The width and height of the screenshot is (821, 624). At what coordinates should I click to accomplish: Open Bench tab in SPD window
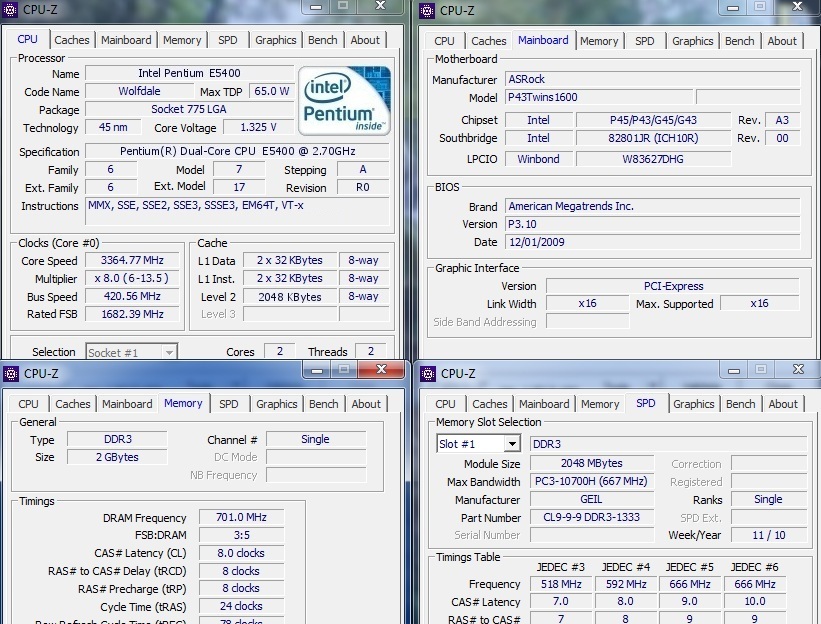click(x=740, y=404)
